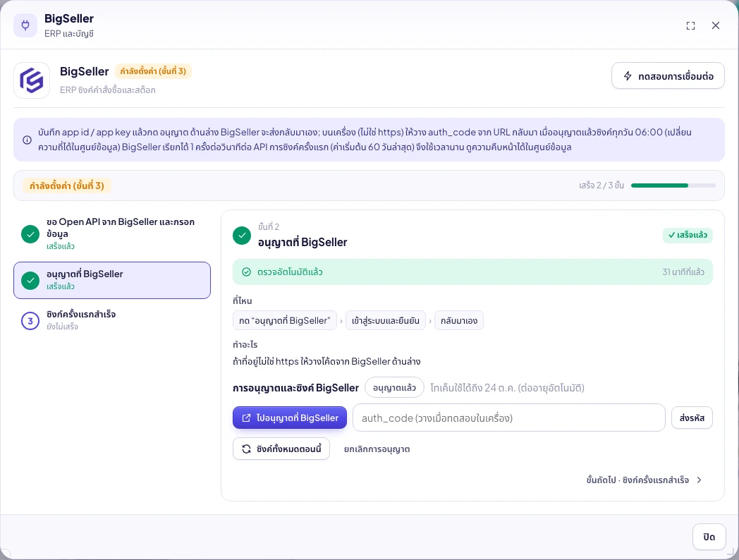Focus the auth_code input field
739x560 pixels.
click(x=509, y=418)
